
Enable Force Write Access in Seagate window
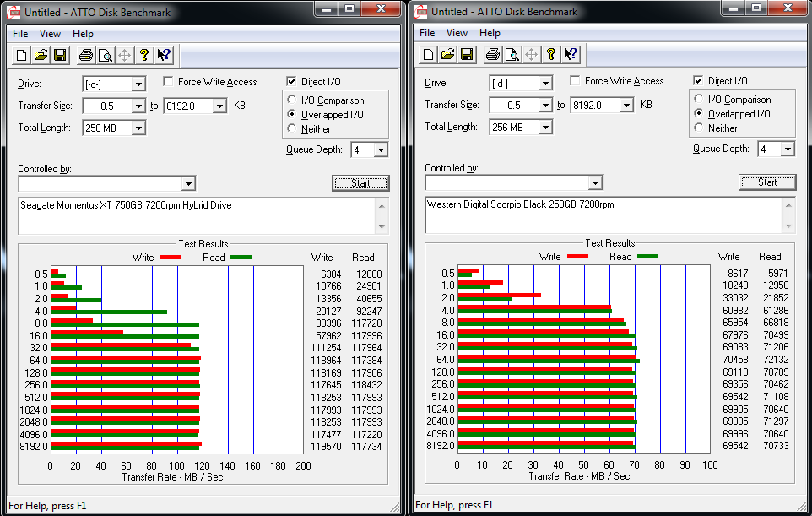(168, 81)
